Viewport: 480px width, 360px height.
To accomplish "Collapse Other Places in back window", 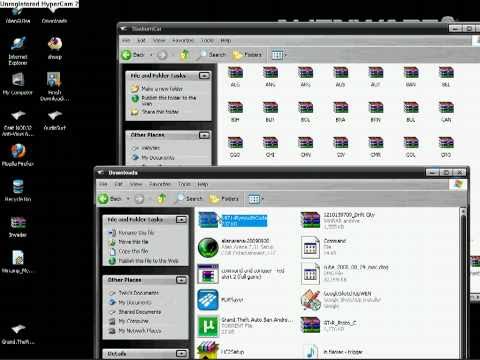I will pyautogui.click(x=204, y=135).
